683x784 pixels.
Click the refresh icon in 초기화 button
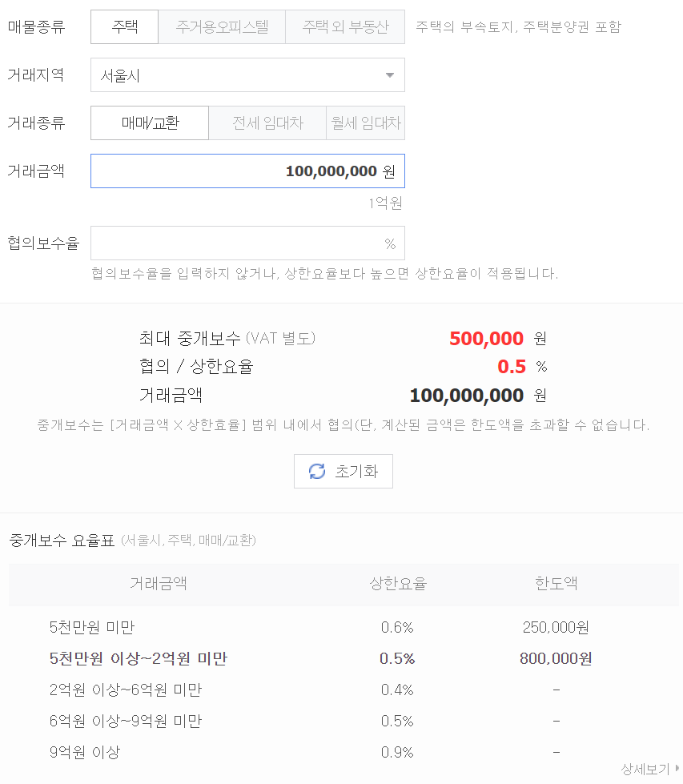317,471
